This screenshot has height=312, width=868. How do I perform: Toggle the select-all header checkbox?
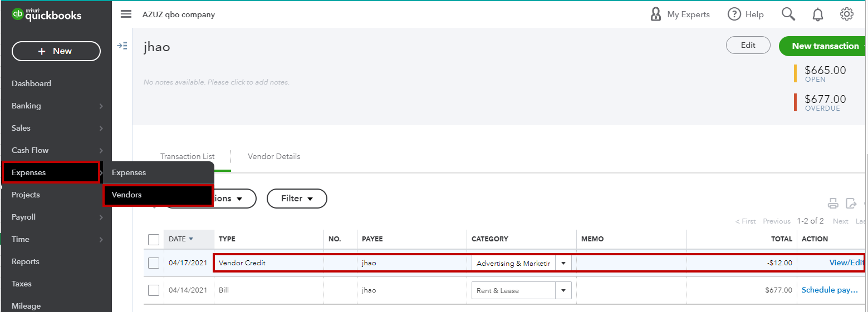[154, 239]
